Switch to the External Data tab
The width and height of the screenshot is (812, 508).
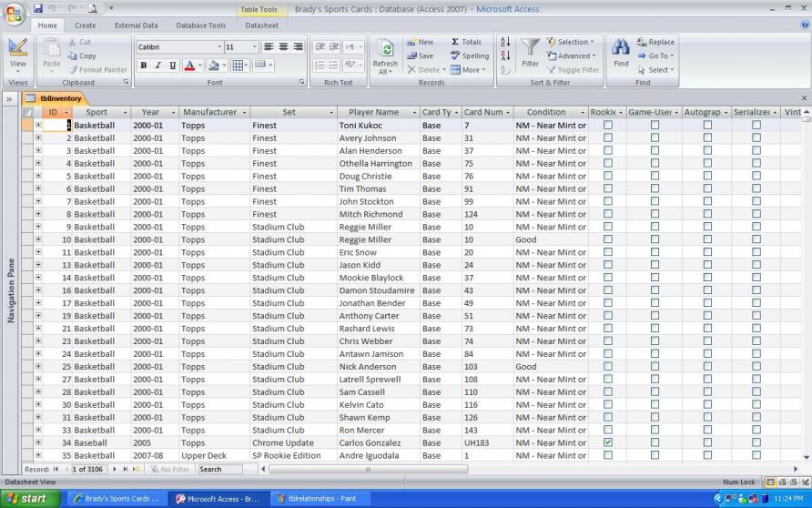(137, 25)
